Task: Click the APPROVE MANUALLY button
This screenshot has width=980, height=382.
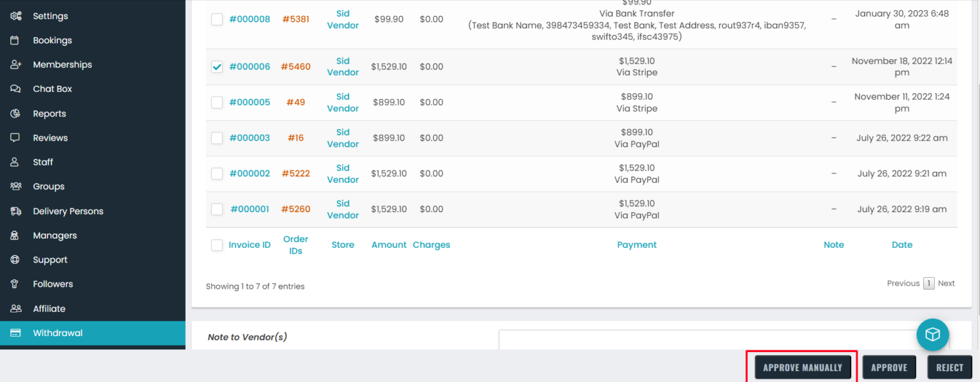Action: click(802, 367)
